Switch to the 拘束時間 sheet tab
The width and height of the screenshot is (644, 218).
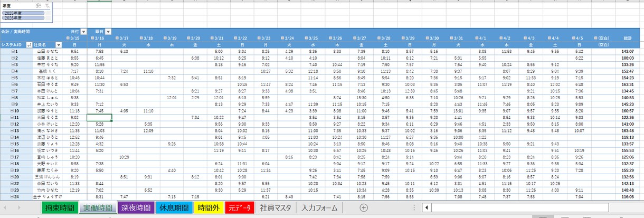[60, 208]
